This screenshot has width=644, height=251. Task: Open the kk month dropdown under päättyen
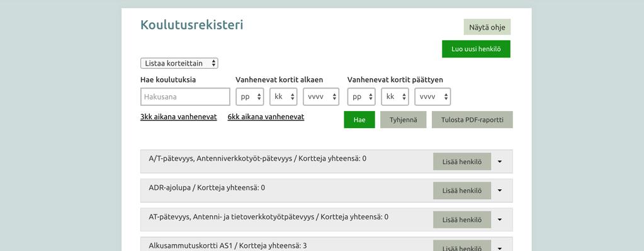click(x=395, y=96)
